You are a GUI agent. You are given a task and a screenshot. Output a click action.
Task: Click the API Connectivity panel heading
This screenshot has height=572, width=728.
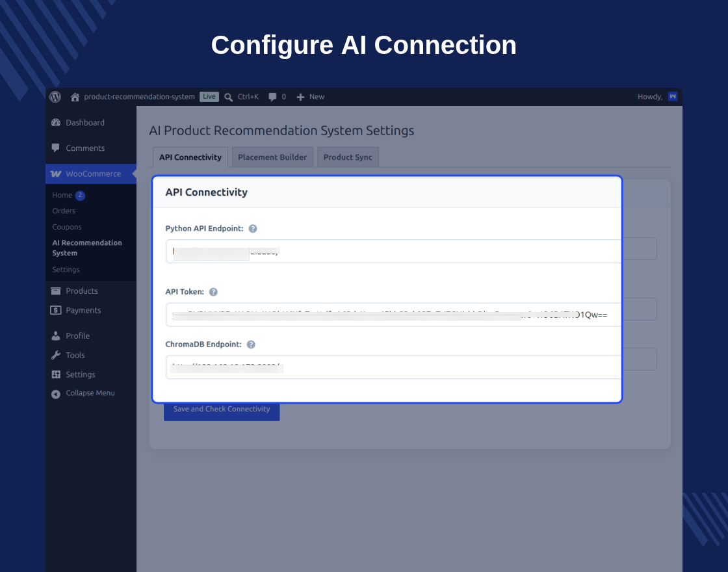tap(207, 192)
